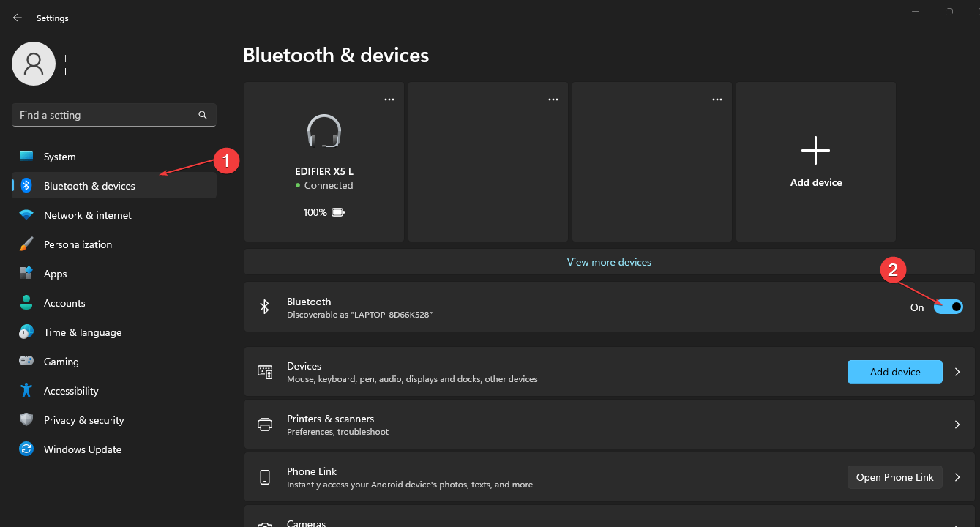Open the Accounts settings section
Image resolution: width=980 pixels, height=527 pixels.
(x=114, y=303)
